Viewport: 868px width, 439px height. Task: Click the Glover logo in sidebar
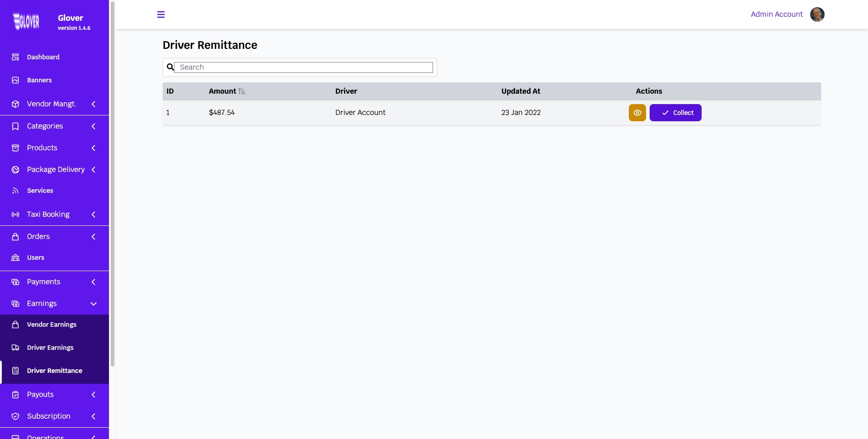point(26,21)
